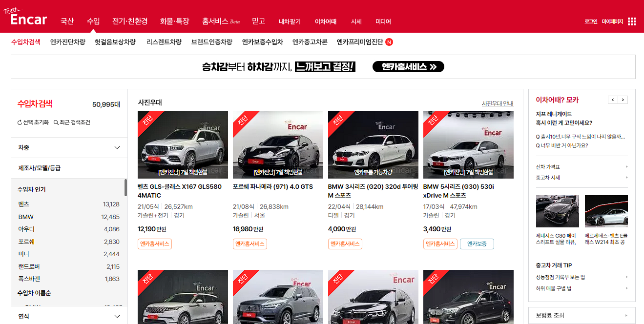Open the BMW 5시리즈 530i photo
The image size is (644, 324).
click(468, 145)
